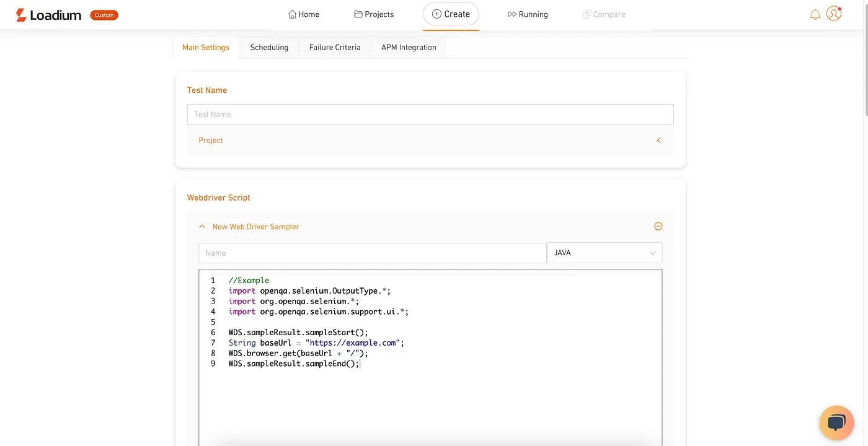The height and width of the screenshot is (446, 868).
Task: Open Projects in the top navigation
Action: (374, 14)
